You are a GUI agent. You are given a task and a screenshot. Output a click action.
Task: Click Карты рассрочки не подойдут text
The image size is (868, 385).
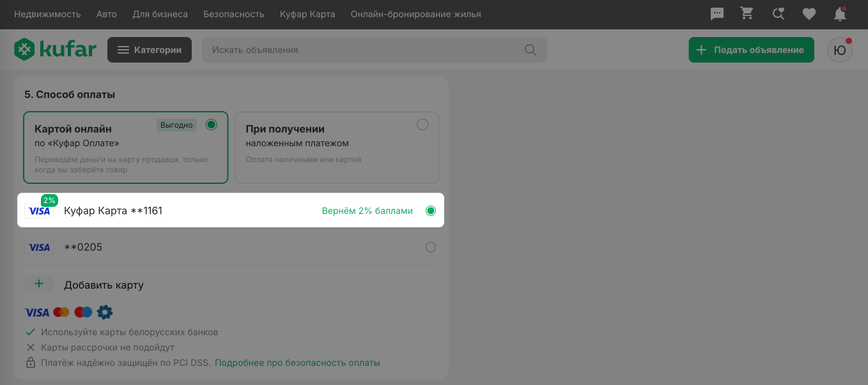pyautogui.click(x=107, y=347)
